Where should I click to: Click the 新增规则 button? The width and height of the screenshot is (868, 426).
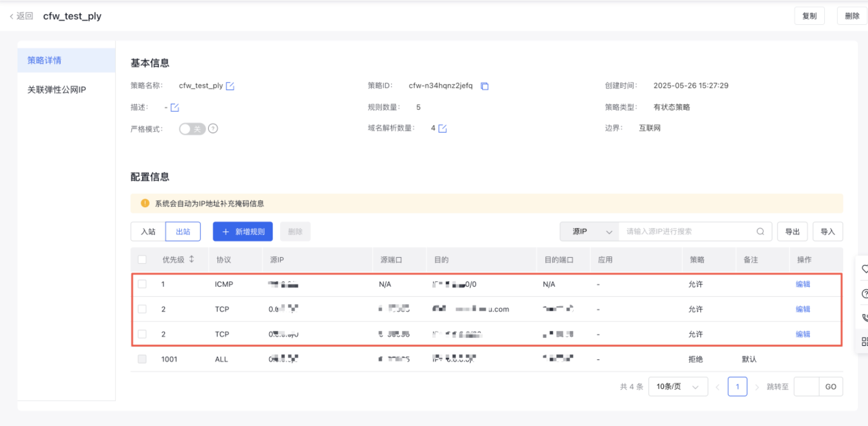[243, 232]
